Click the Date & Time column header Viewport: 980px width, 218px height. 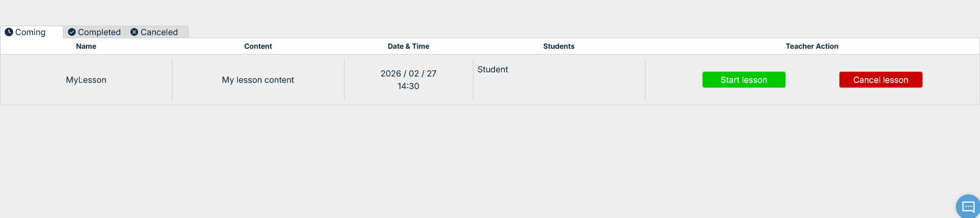(408, 46)
